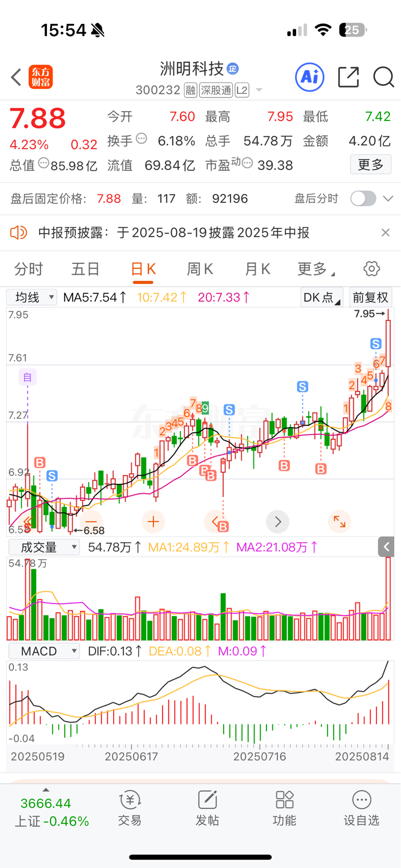
Task: Tap the 企 badge beside 洲明科技
Action: pyautogui.click(x=233, y=69)
